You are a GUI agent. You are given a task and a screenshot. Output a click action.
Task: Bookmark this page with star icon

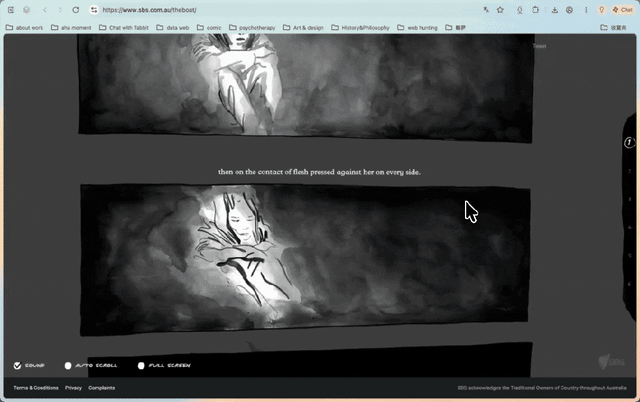[500, 10]
